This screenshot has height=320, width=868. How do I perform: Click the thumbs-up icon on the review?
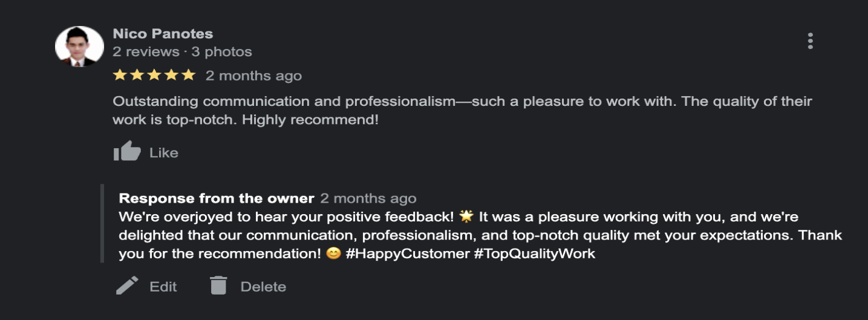click(127, 152)
